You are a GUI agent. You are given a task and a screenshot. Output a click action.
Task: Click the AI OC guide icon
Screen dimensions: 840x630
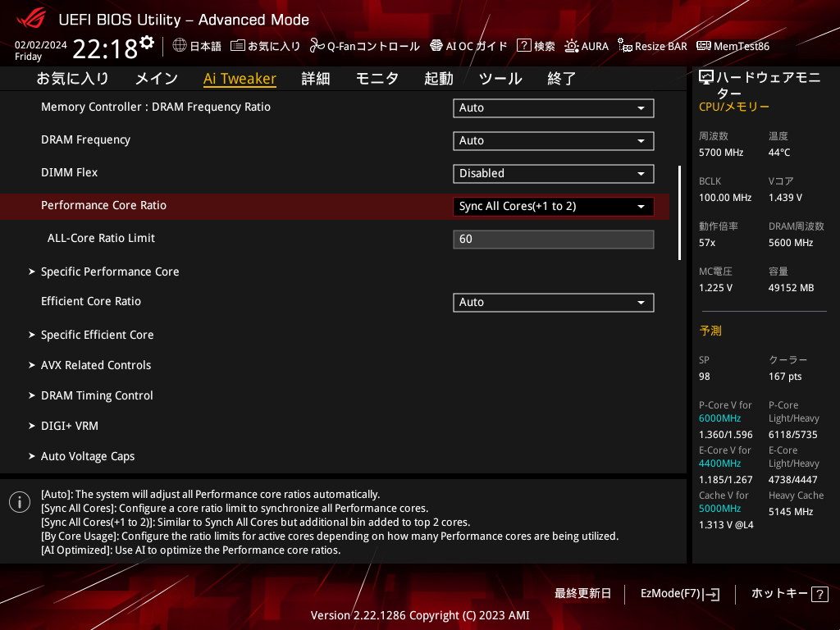[x=436, y=46]
